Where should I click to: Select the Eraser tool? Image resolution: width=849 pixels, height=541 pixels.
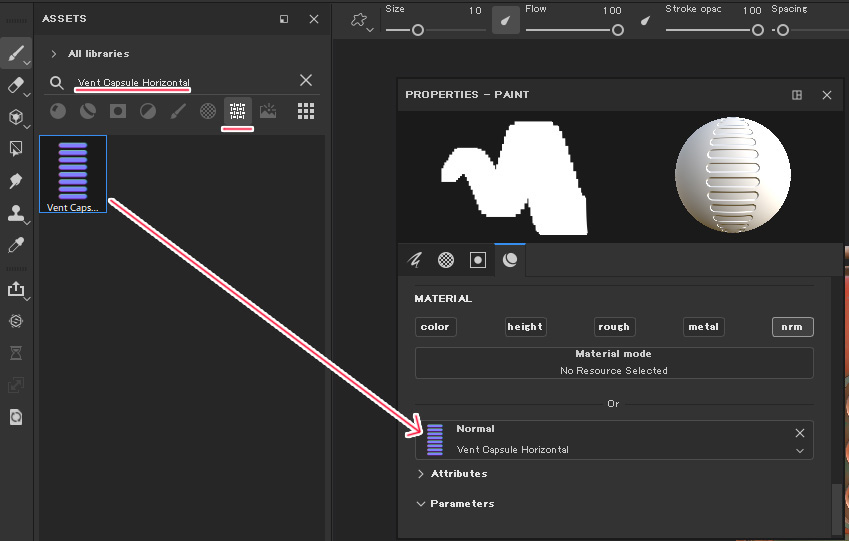[15, 85]
